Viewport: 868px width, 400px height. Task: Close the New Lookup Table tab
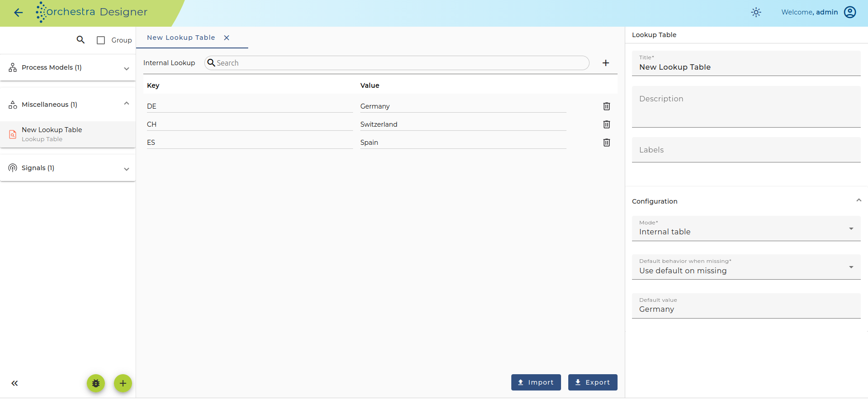point(226,38)
